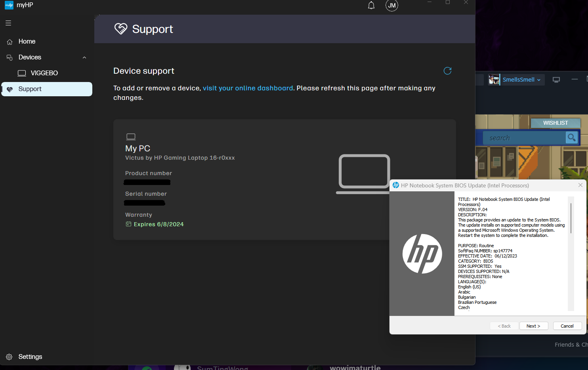Open SmellsSmell account dropdown in Steam
588x370 pixels.
tap(521, 80)
